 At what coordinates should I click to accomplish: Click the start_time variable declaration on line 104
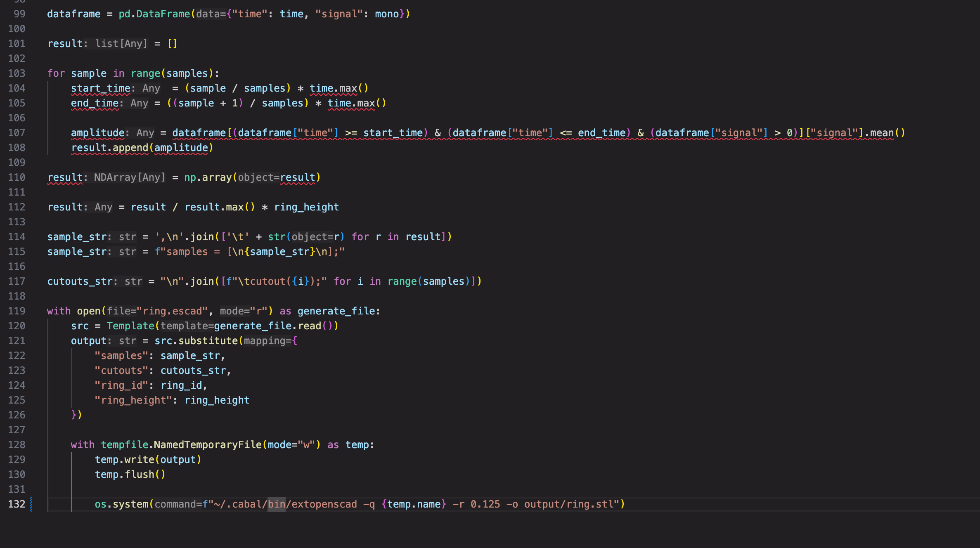coord(100,88)
